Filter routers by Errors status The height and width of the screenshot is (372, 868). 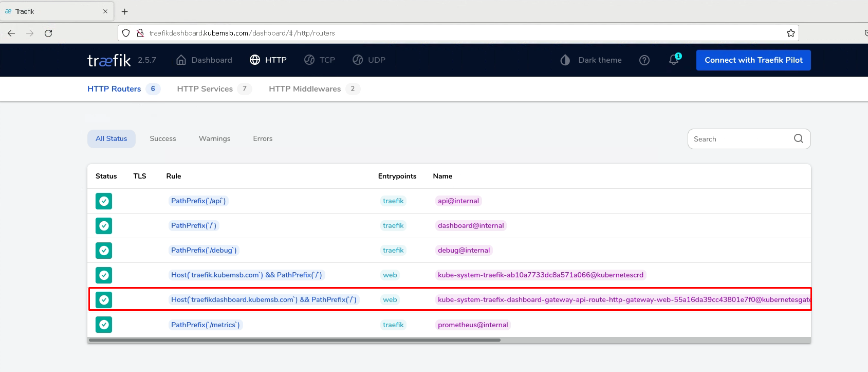coord(263,139)
